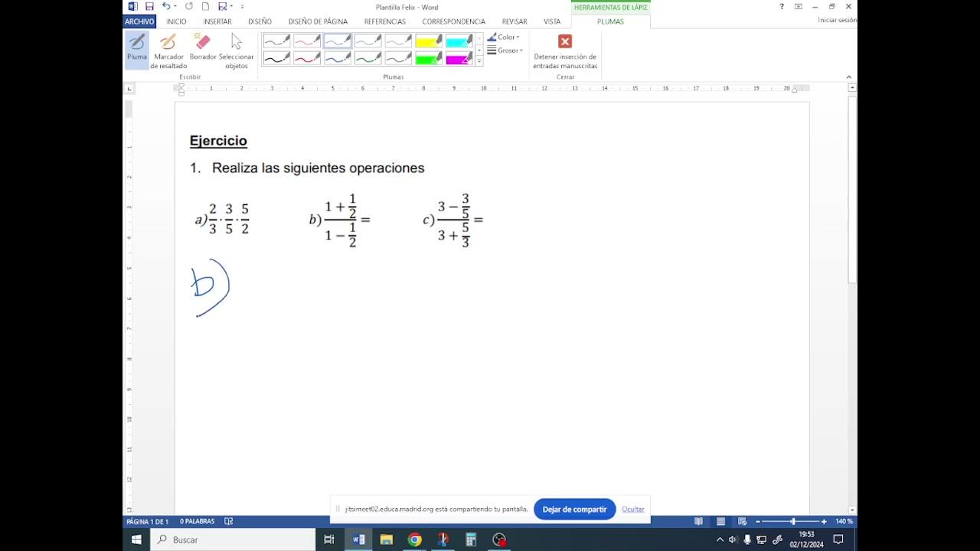Pick thick red pen in bottom row
The width and height of the screenshot is (980, 551).
[307, 58]
